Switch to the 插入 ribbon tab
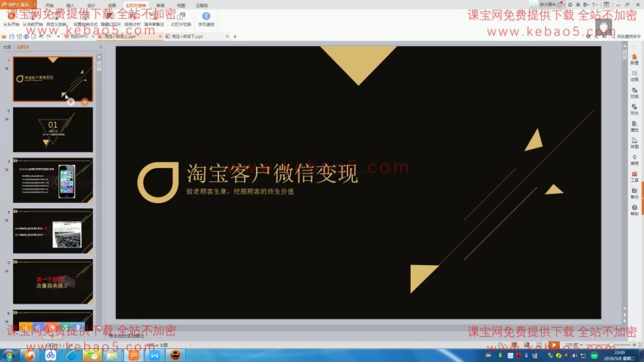This screenshot has height=362, width=644. tap(70, 5)
